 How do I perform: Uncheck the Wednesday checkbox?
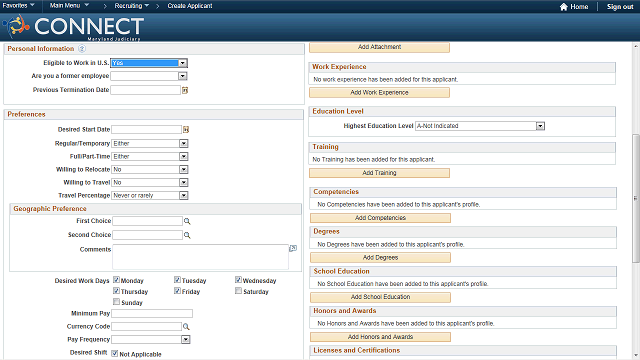[238, 280]
